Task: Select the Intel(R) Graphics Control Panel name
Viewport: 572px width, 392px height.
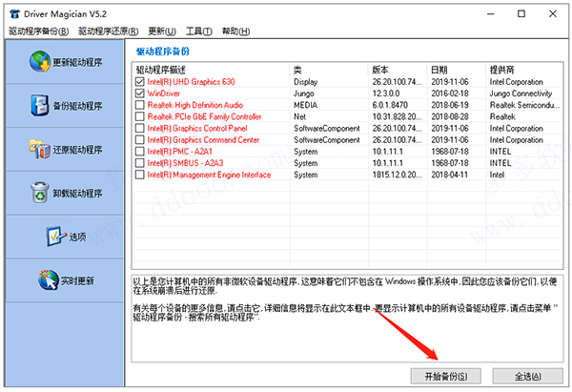Action: tap(197, 129)
